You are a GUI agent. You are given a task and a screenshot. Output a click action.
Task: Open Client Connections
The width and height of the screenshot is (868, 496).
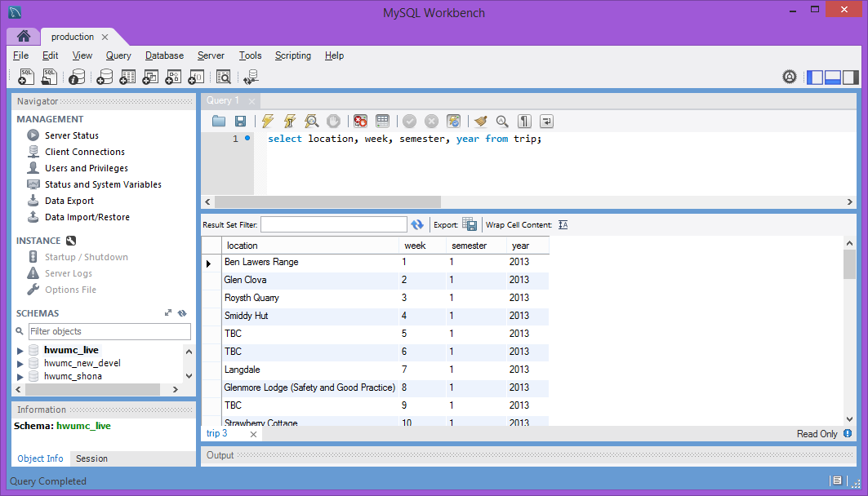coord(85,152)
